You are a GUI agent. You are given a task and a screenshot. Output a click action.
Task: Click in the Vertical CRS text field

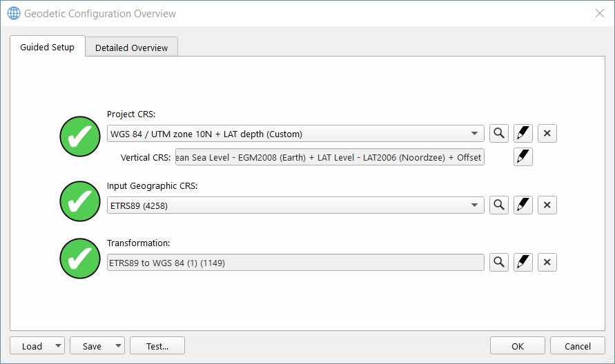329,158
